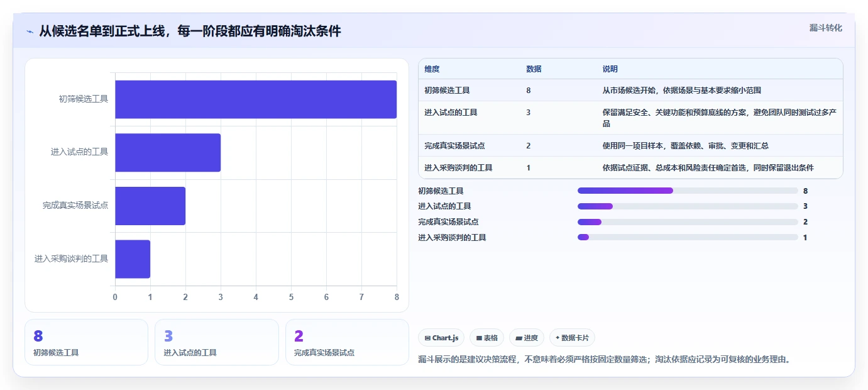Screen dimensions: 868x390
Task: Click the 初筛候选工具 table row cell
Action: click(x=447, y=91)
